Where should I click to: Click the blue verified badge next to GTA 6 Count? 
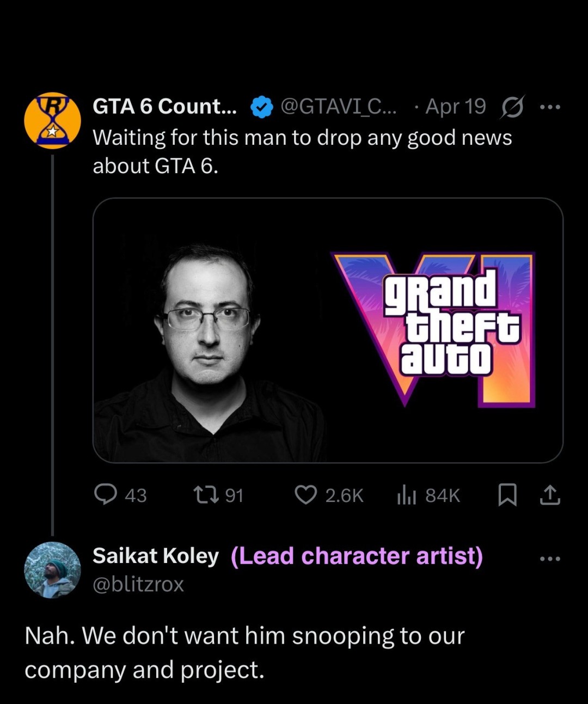coord(260,106)
